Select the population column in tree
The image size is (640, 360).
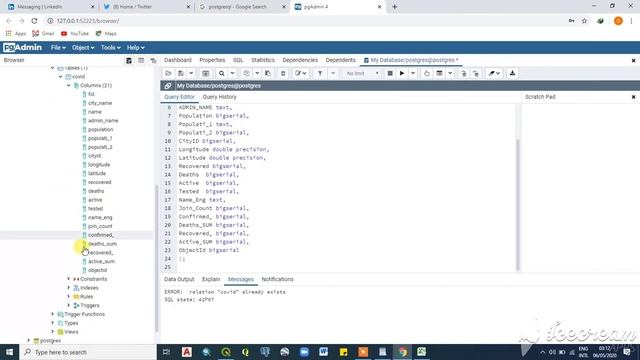pos(100,129)
